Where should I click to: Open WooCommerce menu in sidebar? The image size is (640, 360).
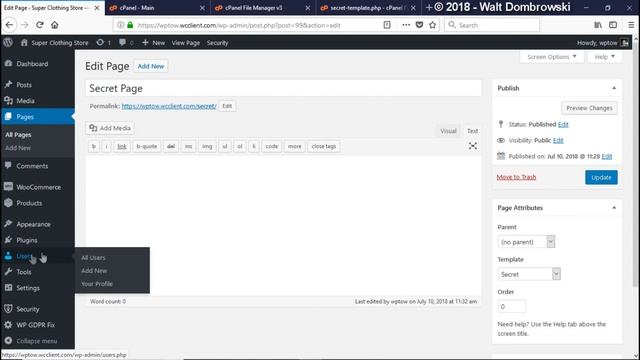(37, 187)
